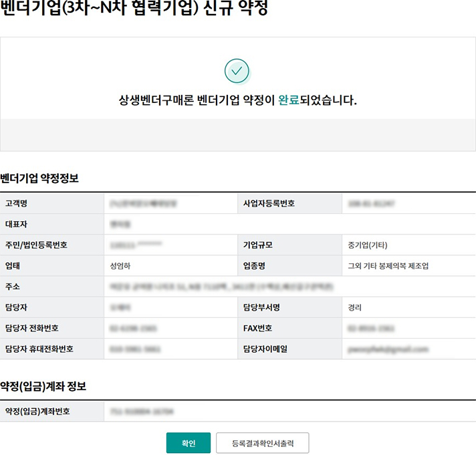Click the 벤더기업 약정정보 section heading
476x455 pixels.
click(39, 178)
